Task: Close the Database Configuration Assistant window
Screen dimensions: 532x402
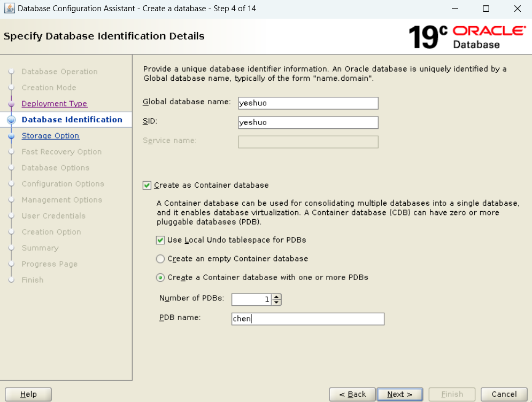Action: click(517, 9)
